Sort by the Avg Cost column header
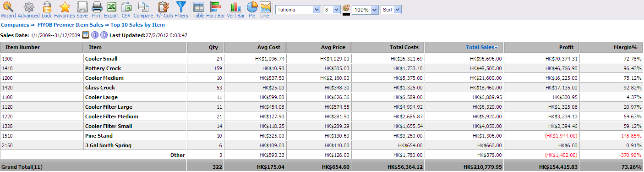 [x=256, y=47]
